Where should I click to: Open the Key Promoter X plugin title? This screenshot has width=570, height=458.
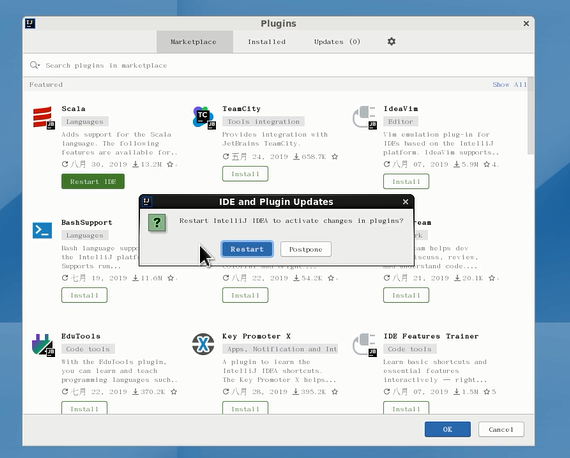(256, 336)
